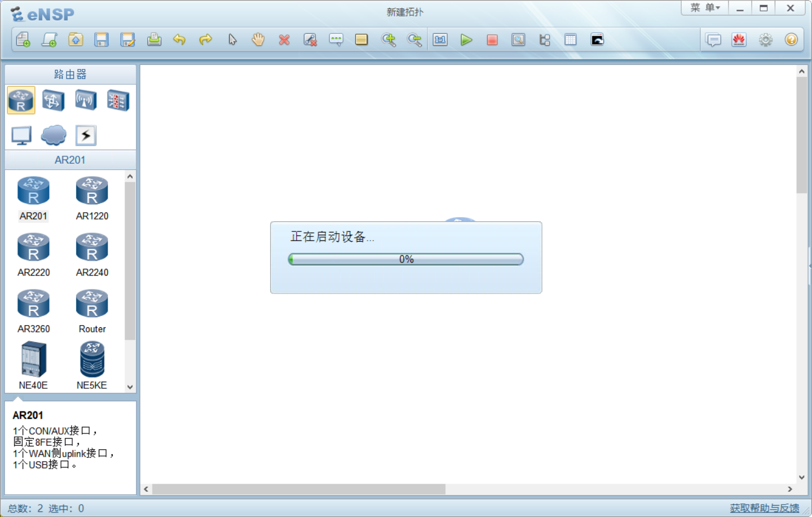Redo the last undone action
812x517 pixels.
(206, 40)
